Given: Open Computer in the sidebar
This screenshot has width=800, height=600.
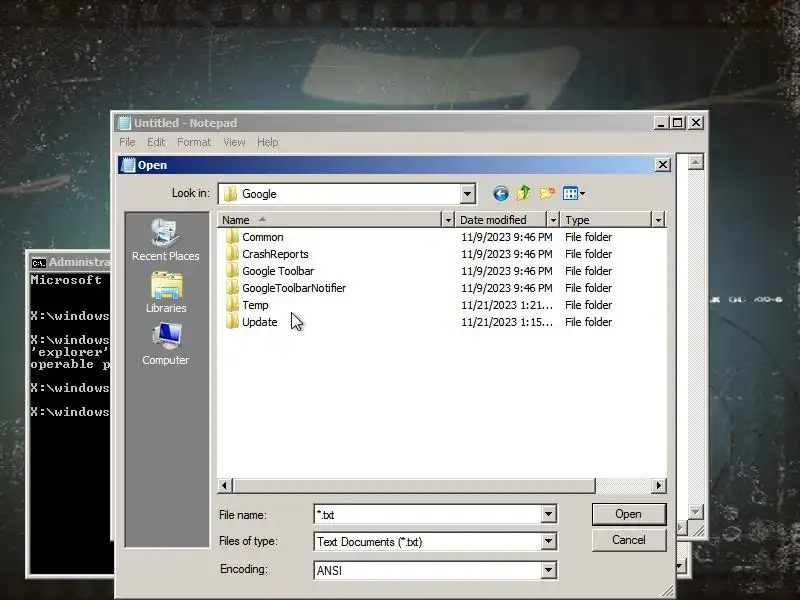Looking at the screenshot, I should (x=165, y=344).
